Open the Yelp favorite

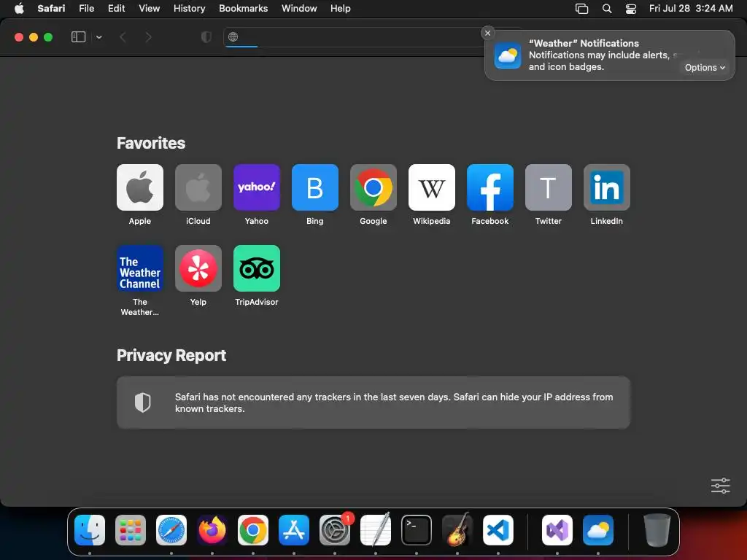click(x=198, y=268)
